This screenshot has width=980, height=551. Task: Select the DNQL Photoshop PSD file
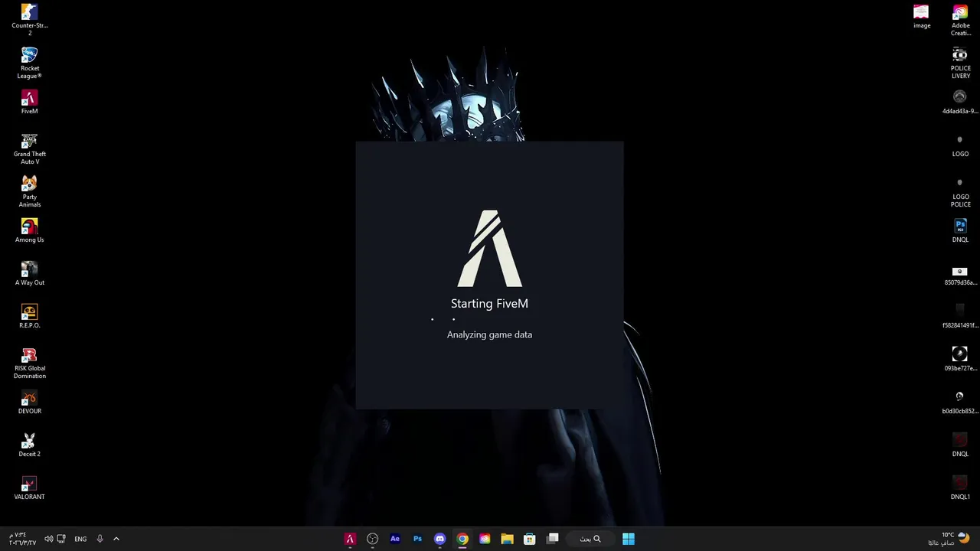pos(960,231)
